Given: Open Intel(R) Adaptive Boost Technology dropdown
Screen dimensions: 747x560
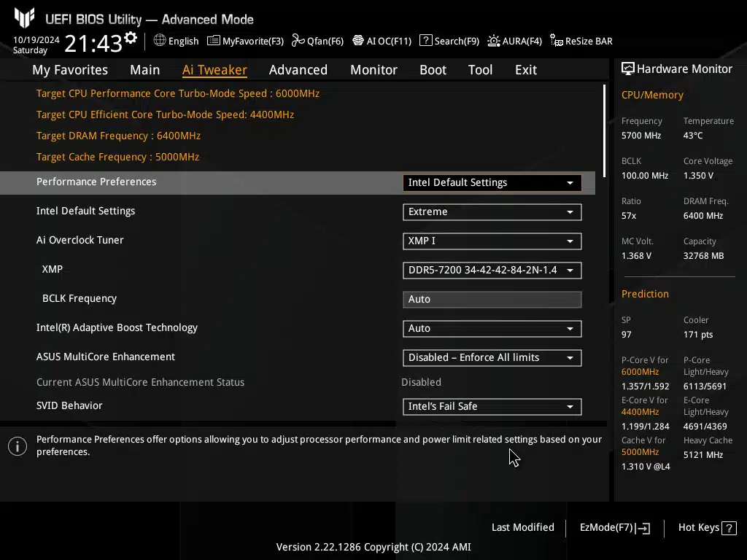Looking at the screenshot, I should click(492, 329).
